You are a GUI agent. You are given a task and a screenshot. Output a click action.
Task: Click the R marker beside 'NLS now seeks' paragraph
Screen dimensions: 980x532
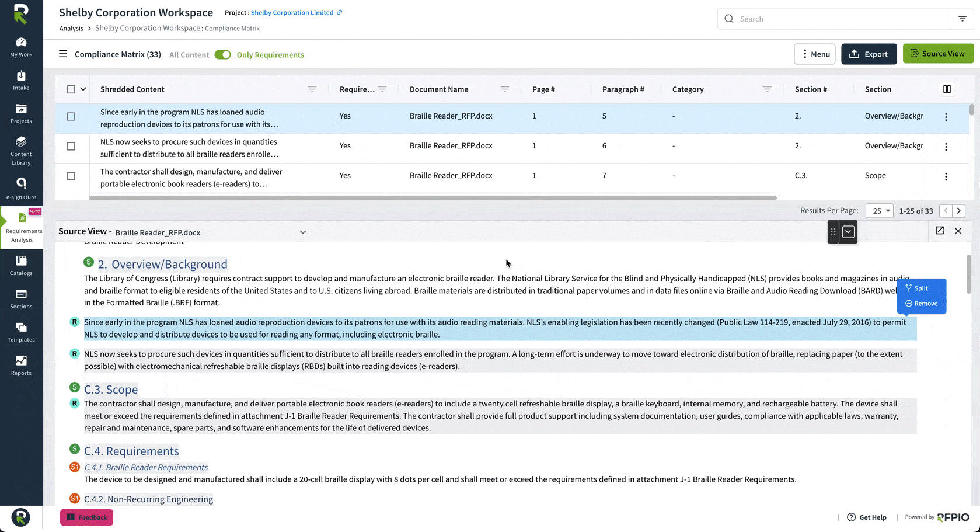75,353
